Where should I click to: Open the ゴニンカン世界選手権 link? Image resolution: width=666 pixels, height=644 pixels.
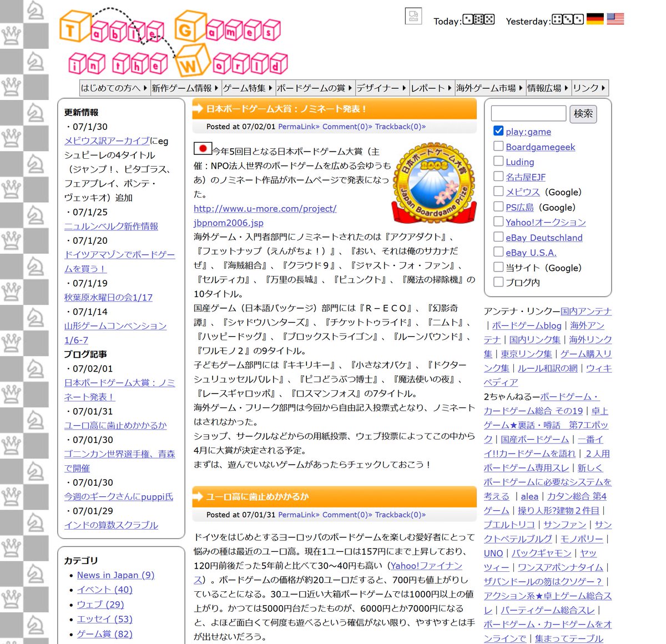(119, 461)
